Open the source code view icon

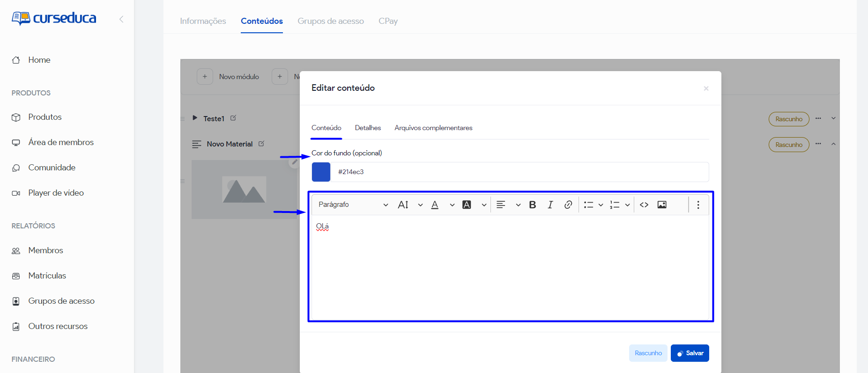pos(644,205)
